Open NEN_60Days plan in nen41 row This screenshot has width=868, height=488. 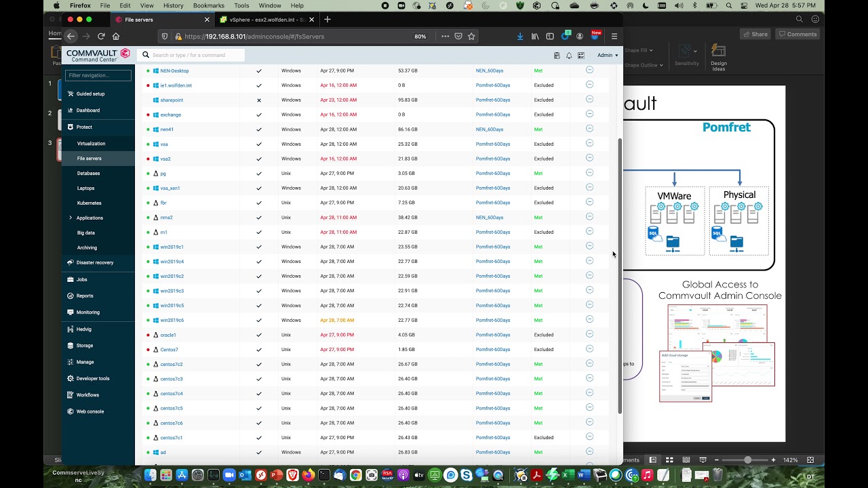[x=490, y=129]
